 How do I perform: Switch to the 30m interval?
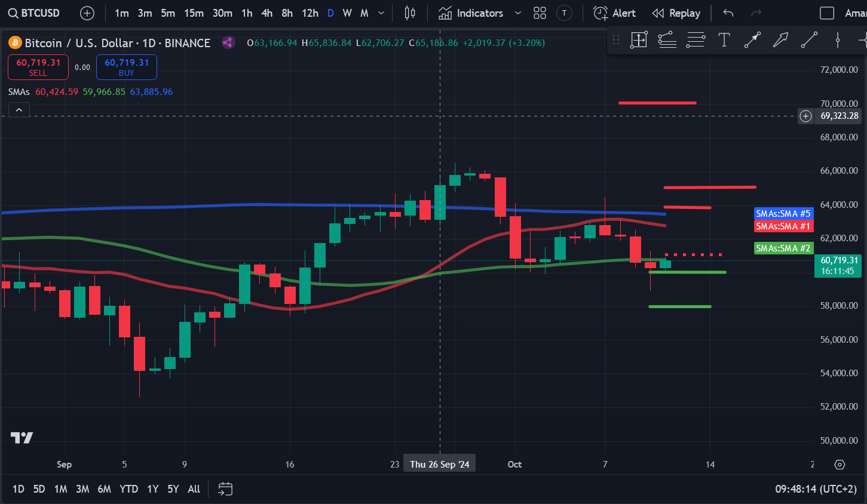(222, 13)
